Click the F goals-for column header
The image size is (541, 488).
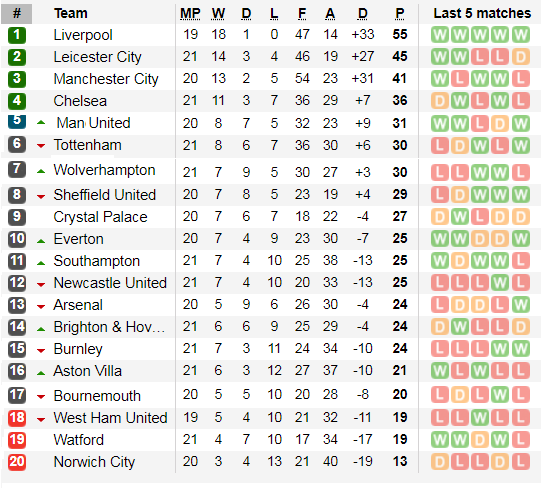[x=302, y=13]
